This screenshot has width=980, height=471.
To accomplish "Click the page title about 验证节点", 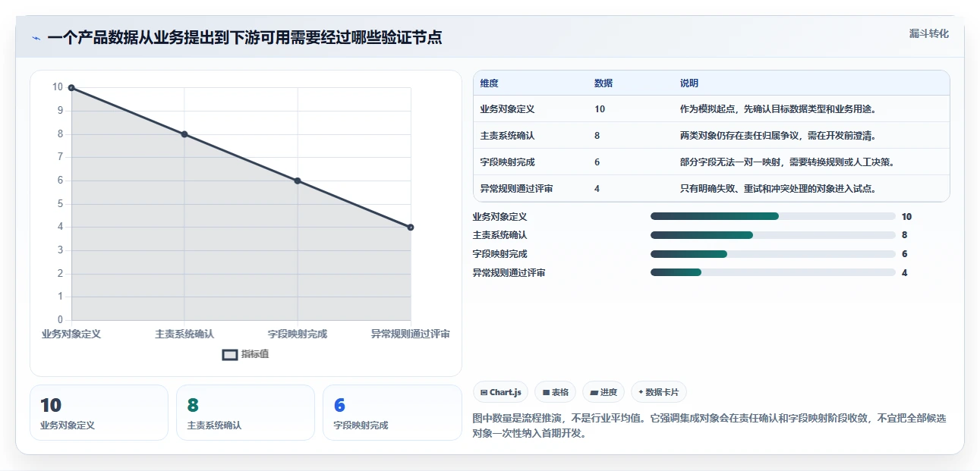I will (244, 37).
